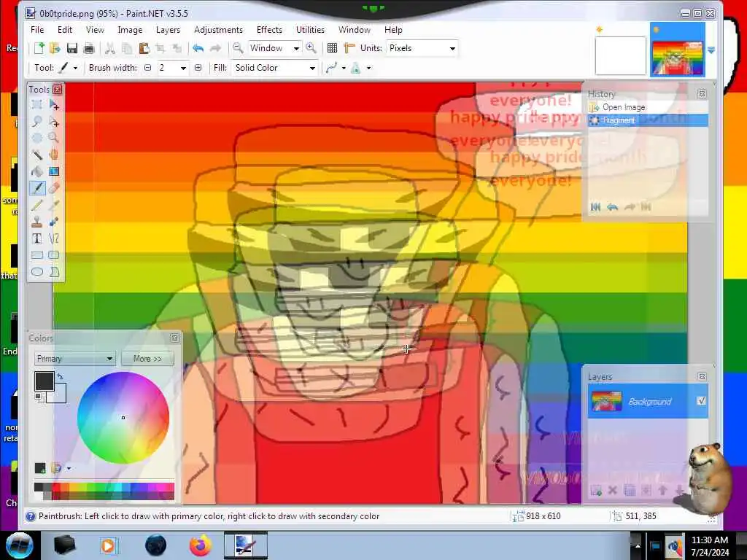Increase brush width with plus button
This screenshot has width=747, height=560.
pyautogui.click(x=198, y=68)
